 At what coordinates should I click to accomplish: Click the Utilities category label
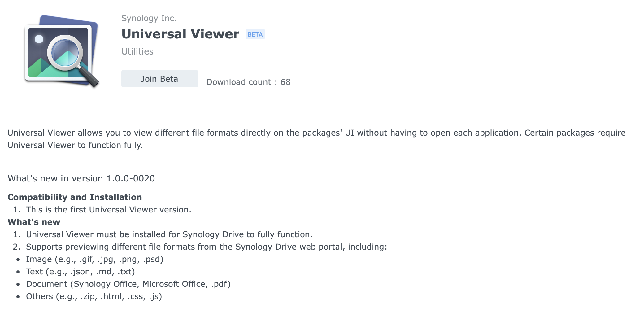(137, 51)
